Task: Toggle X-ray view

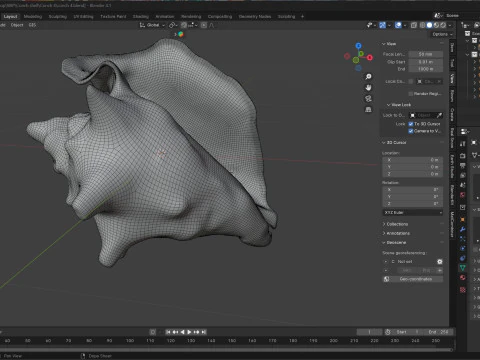Action: pyautogui.click(x=414, y=25)
